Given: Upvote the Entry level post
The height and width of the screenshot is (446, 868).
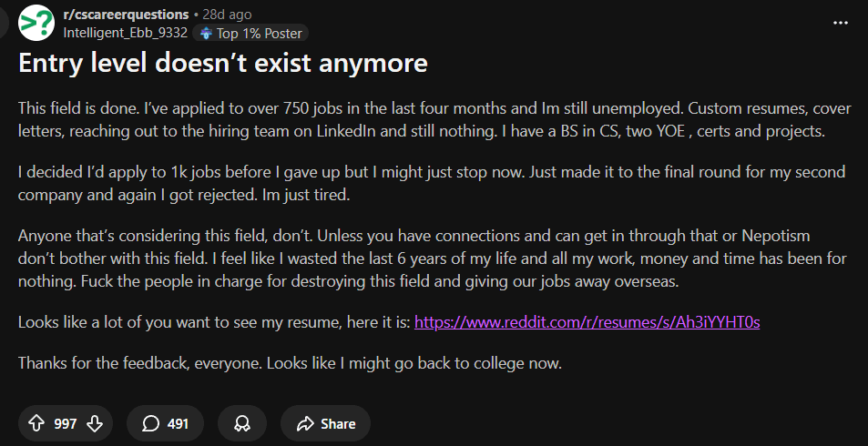Looking at the screenshot, I should (x=37, y=423).
